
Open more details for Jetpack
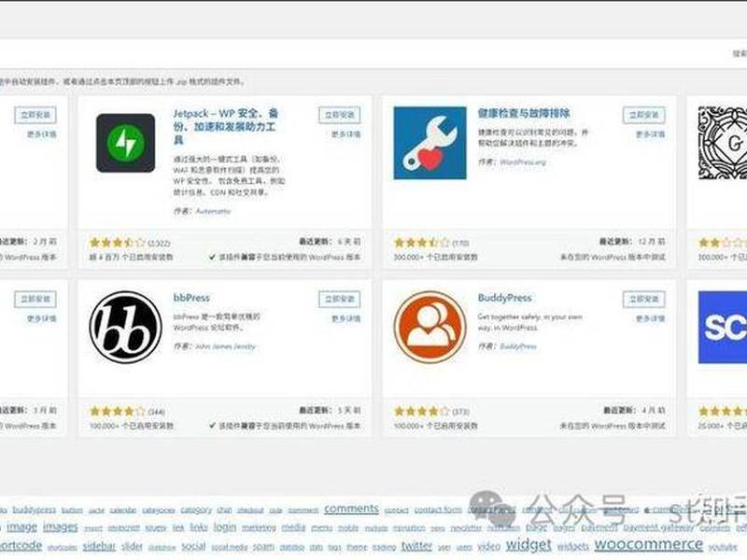click(x=345, y=134)
